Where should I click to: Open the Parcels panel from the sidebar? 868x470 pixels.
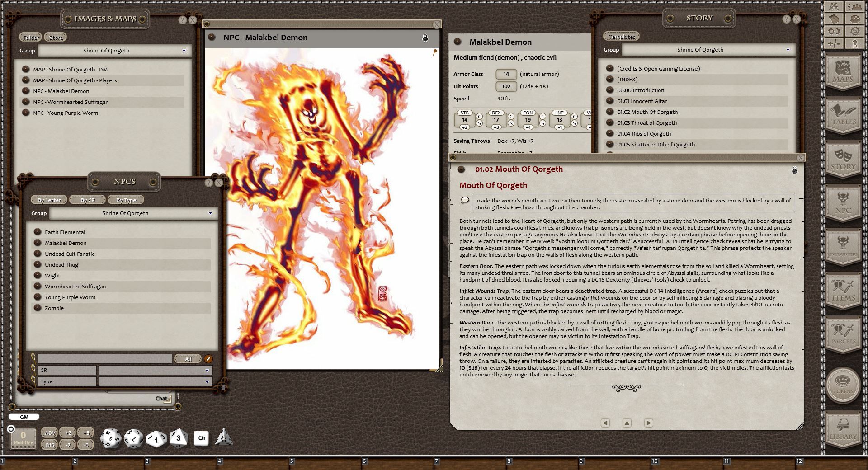[x=843, y=335]
